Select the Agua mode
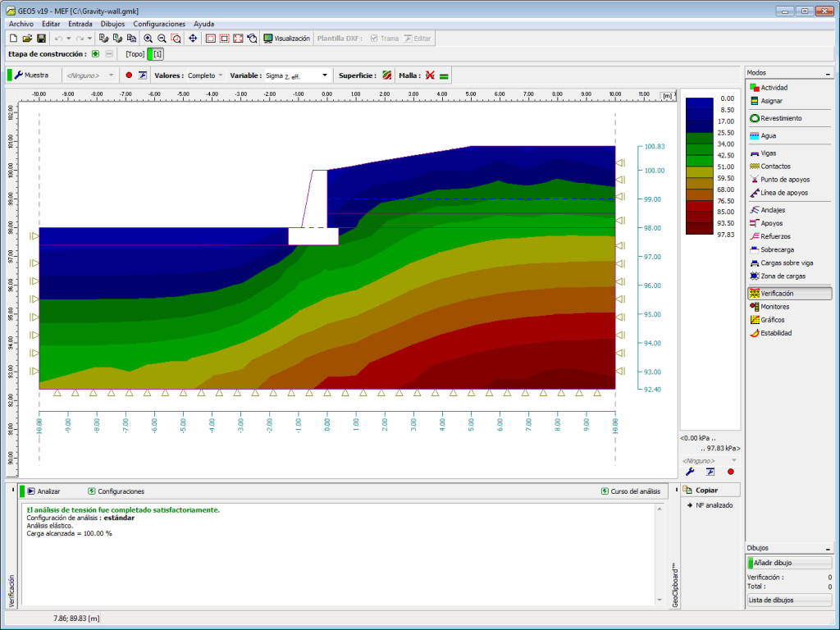 tap(768, 136)
